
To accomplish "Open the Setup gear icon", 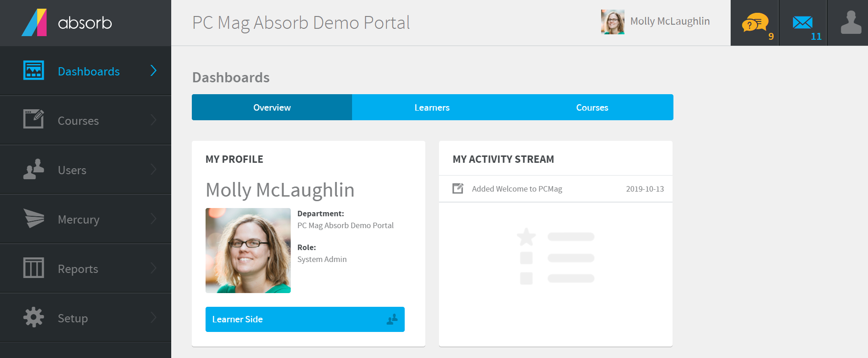I will 33,317.
